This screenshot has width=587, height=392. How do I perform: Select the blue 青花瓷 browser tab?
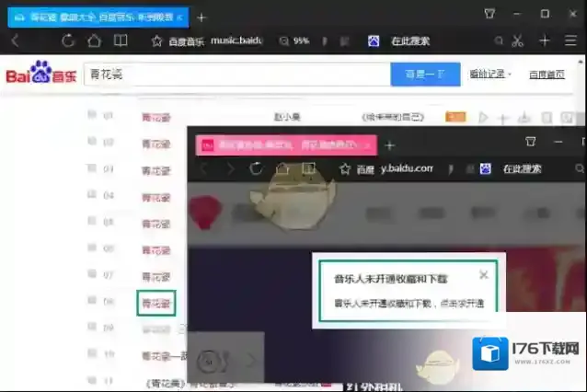[98, 17]
